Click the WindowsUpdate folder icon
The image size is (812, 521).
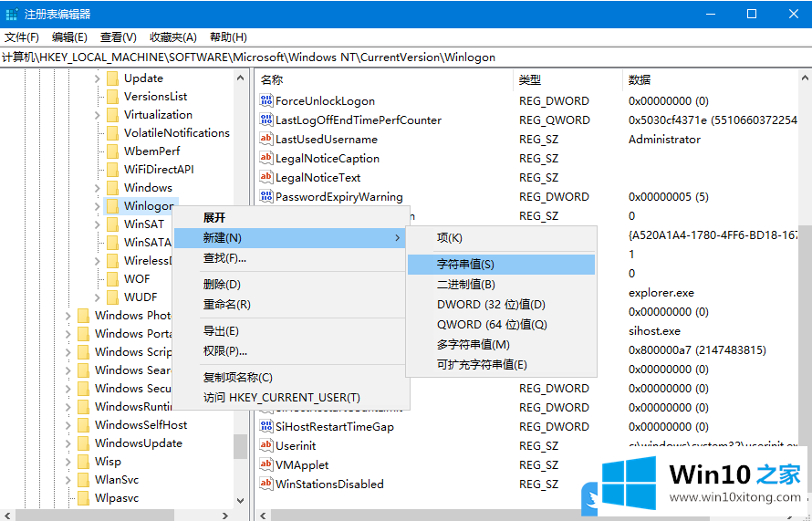coord(83,443)
